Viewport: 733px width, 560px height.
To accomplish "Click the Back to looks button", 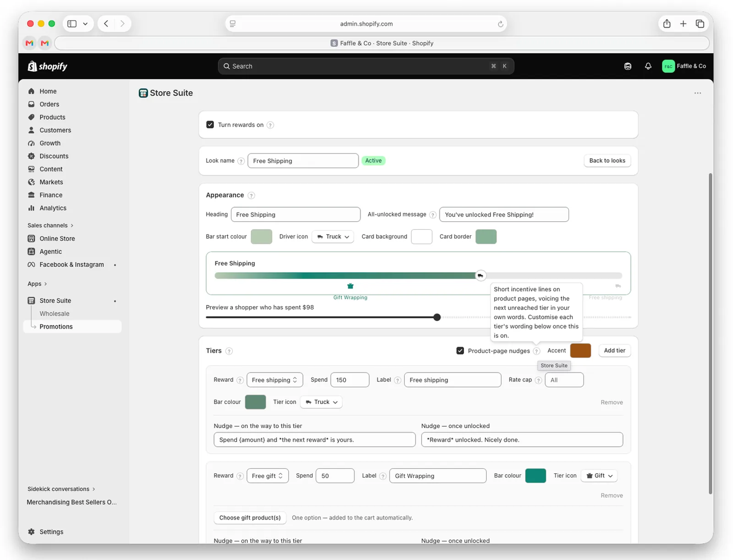I will coord(607,161).
